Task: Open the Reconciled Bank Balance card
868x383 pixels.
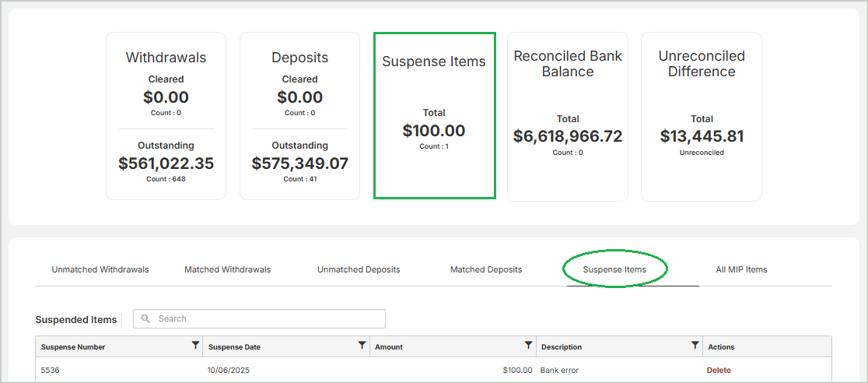Action: click(568, 116)
